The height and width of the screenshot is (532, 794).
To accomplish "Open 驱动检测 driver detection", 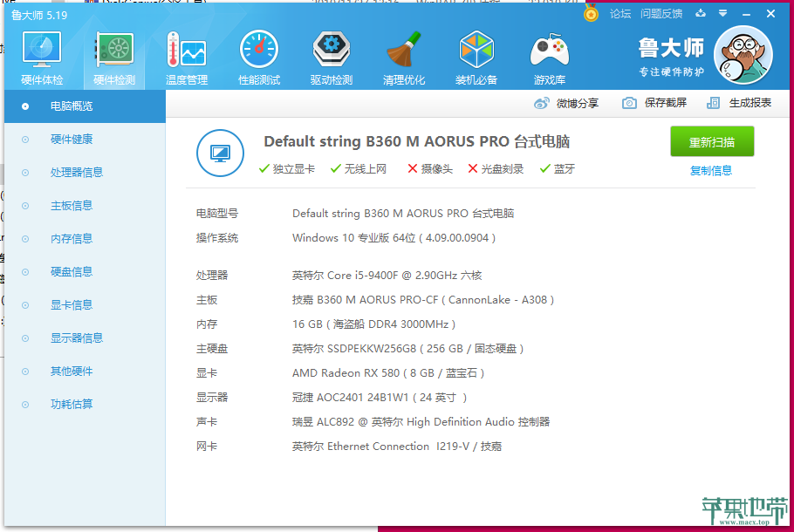I will pos(332,58).
